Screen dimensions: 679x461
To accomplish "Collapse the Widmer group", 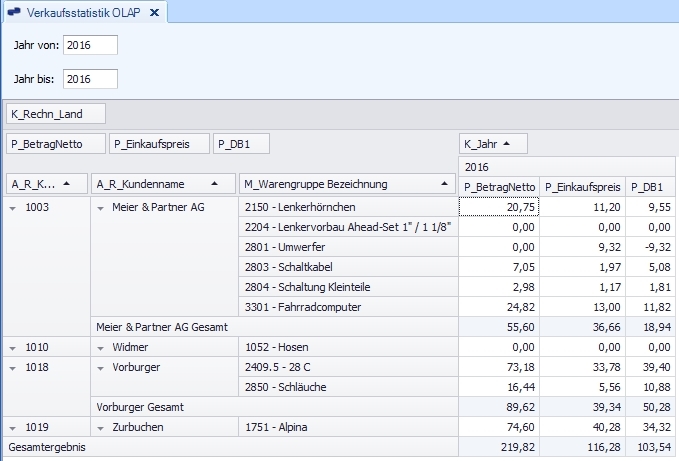I will tap(100, 348).
